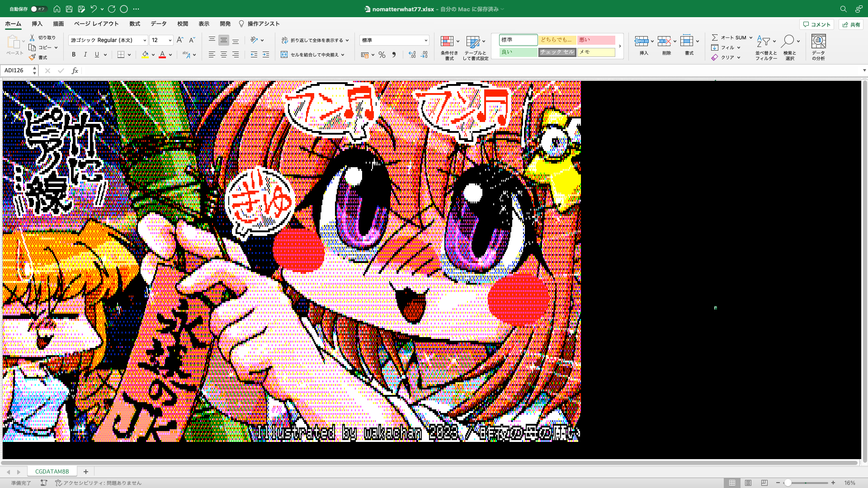868x488 pixels.
Task: Click into the formula bar input
Action: pos(470,70)
